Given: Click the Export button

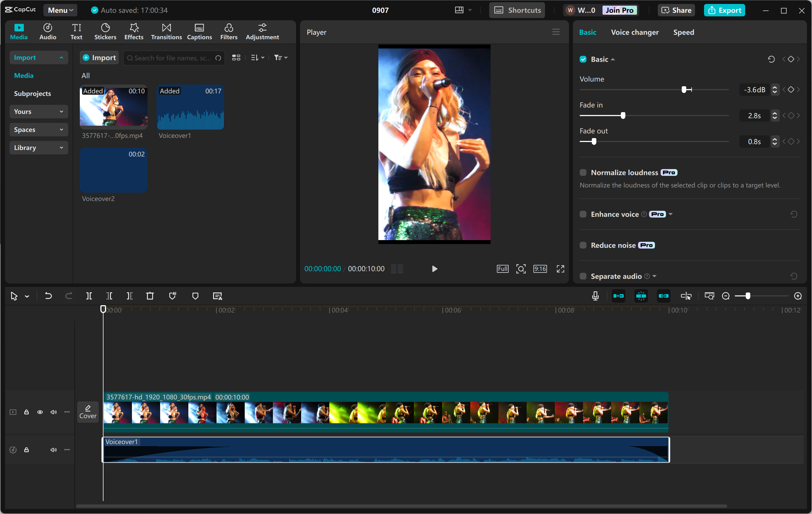Looking at the screenshot, I should (x=724, y=10).
